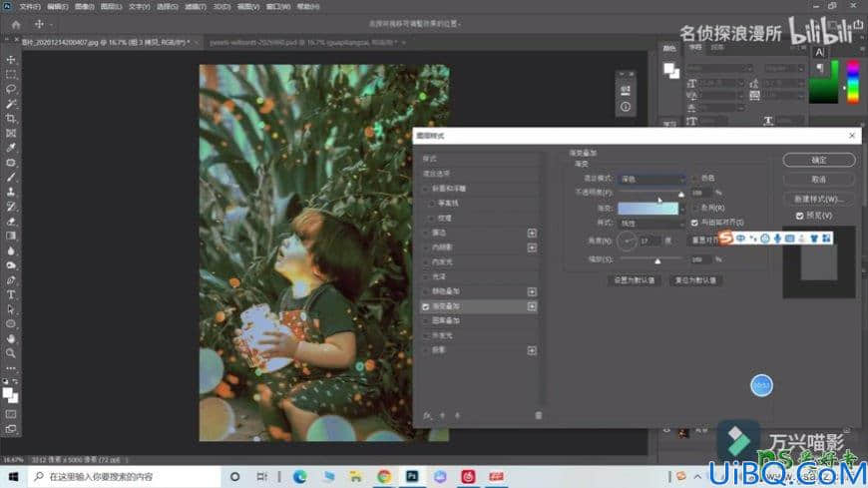Uncheck the 渐变叠加 effect checkbox
This screenshot has height=488, width=868.
coord(426,306)
